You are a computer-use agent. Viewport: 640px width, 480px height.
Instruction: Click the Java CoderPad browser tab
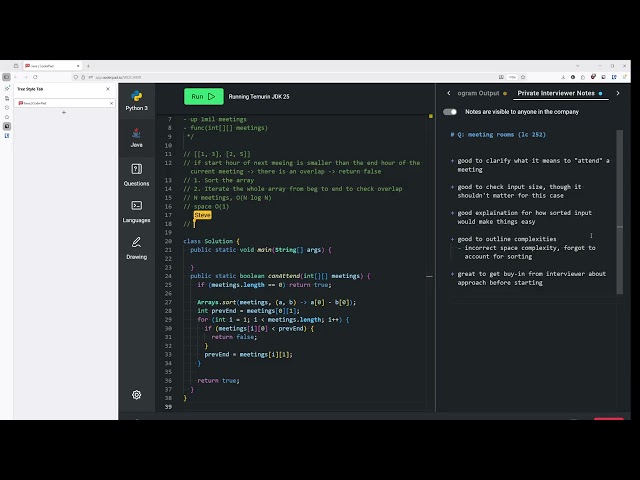[x=60, y=66]
